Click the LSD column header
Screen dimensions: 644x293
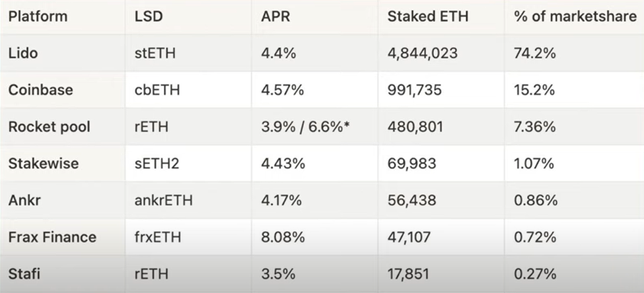[148, 16]
